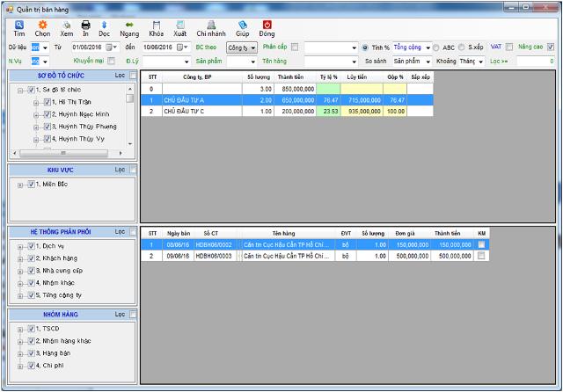Uncheck the Hồ Thị Trận checkbox
The height and width of the screenshot is (392, 563).
click(x=47, y=102)
